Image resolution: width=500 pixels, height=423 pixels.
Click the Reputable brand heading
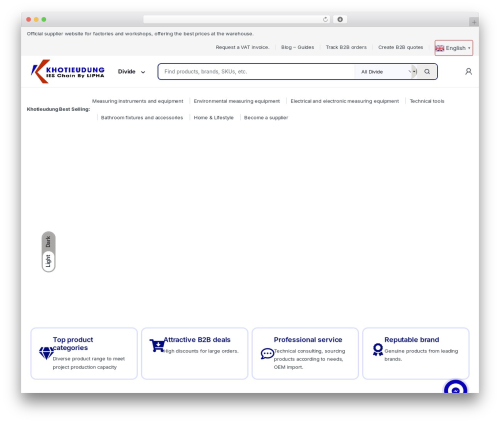pyautogui.click(x=412, y=340)
